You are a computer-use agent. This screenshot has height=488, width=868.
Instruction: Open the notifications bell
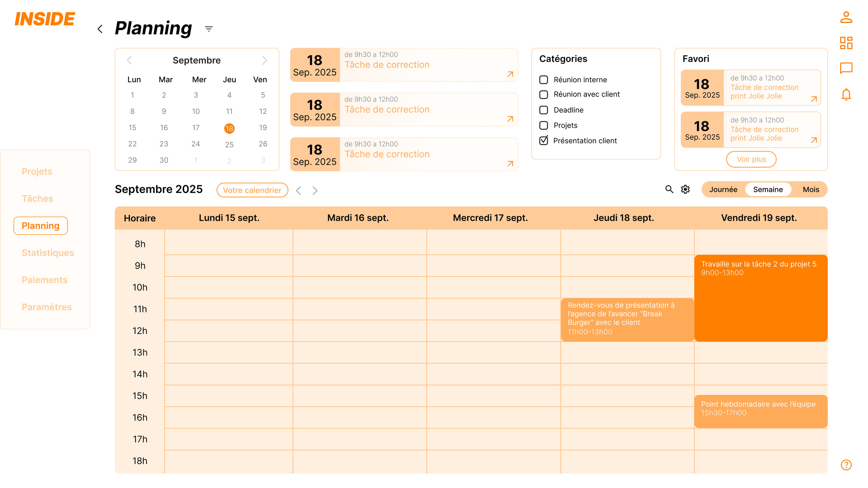tap(846, 94)
